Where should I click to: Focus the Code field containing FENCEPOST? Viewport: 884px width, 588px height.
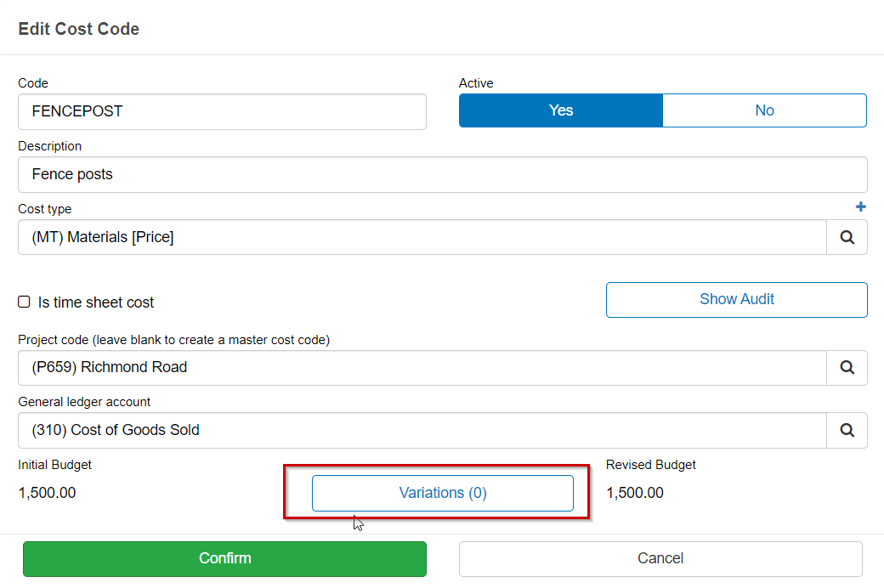click(222, 112)
